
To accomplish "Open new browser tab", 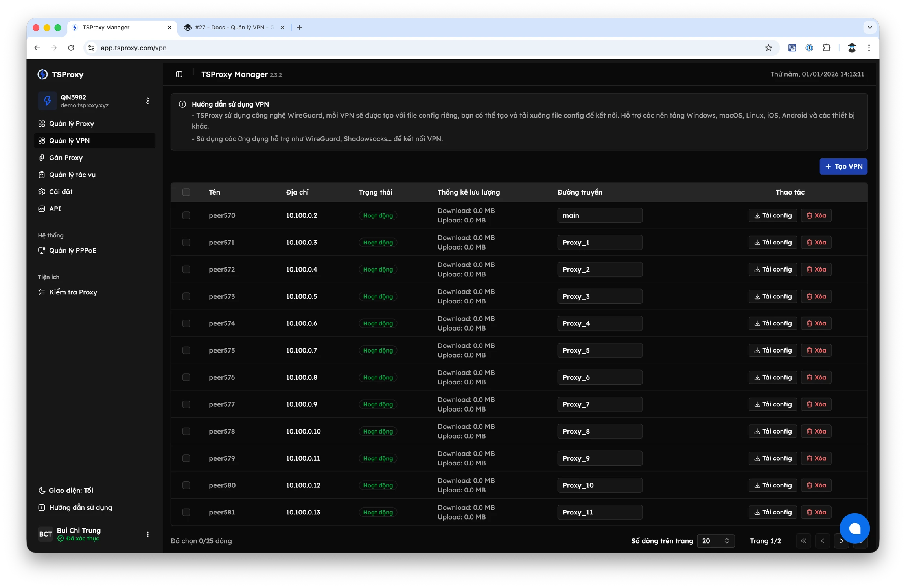I will pyautogui.click(x=300, y=27).
